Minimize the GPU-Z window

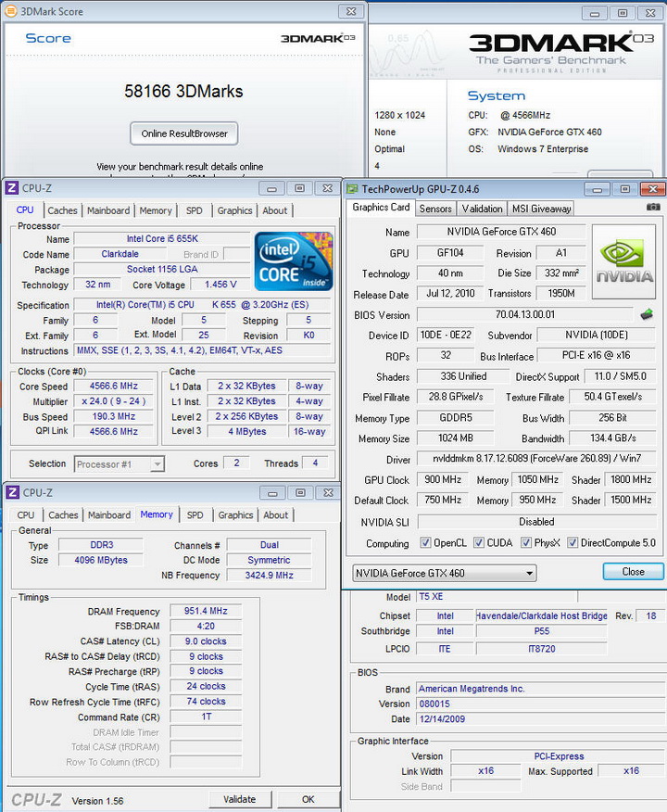[x=597, y=189]
